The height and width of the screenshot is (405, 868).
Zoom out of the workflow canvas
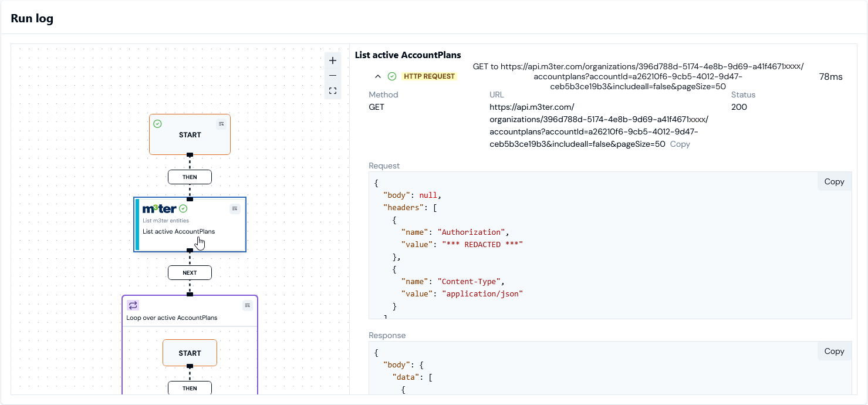coord(333,76)
